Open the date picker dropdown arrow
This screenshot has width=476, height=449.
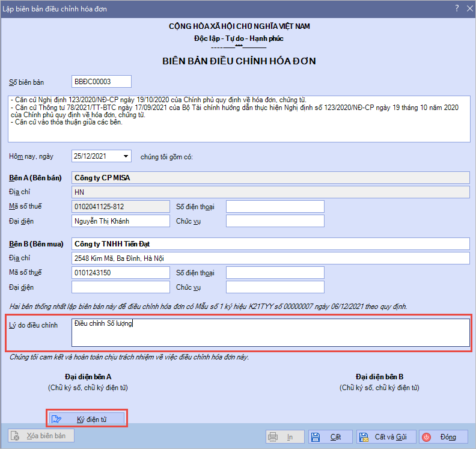(125, 156)
